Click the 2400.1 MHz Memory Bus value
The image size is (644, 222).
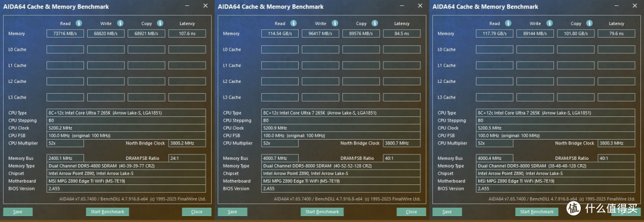coord(65,158)
